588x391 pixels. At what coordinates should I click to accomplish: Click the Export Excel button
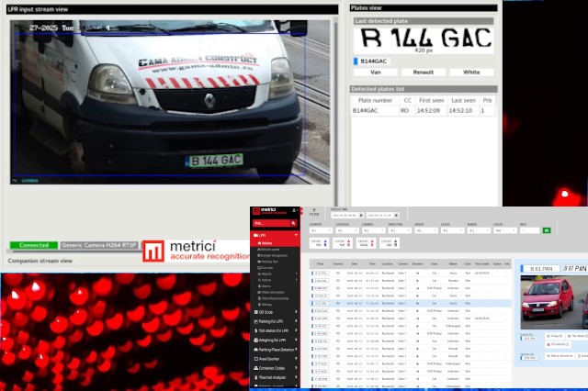pyautogui.click(x=366, y=243)
